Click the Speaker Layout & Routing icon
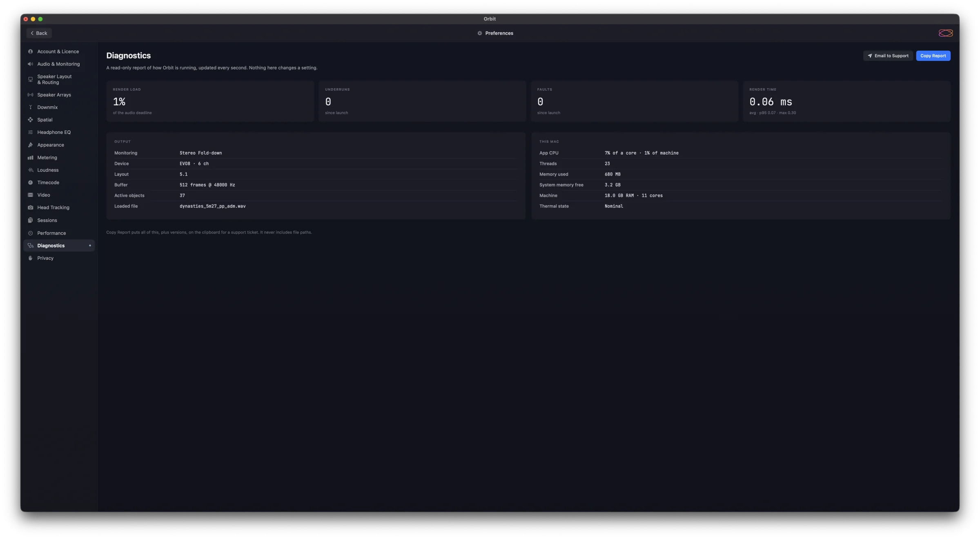The image size is (980, 539). (30, 79)
